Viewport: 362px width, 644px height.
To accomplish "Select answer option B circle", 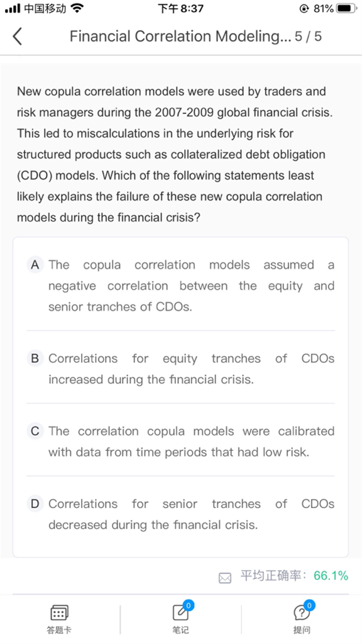I will click(x=35, y=358).
